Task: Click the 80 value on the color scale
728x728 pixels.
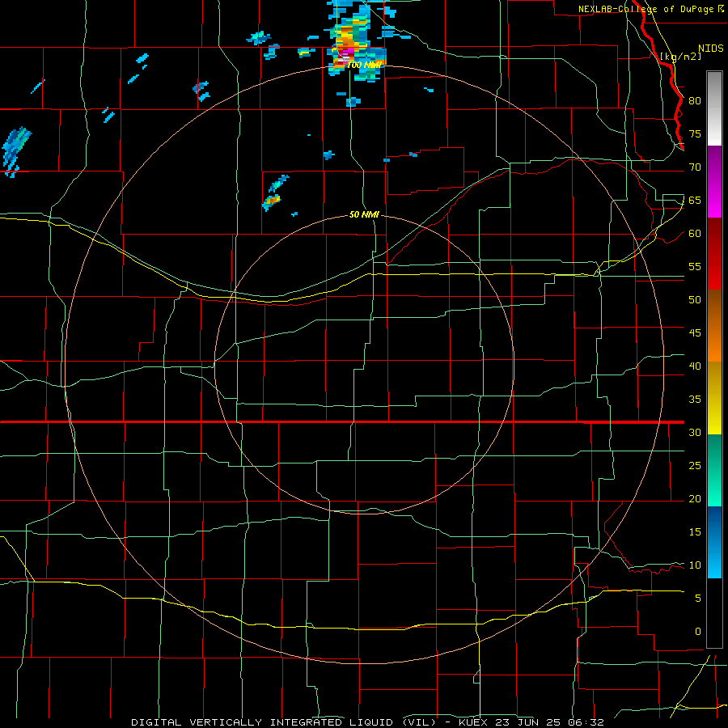Action: [695, 101]
